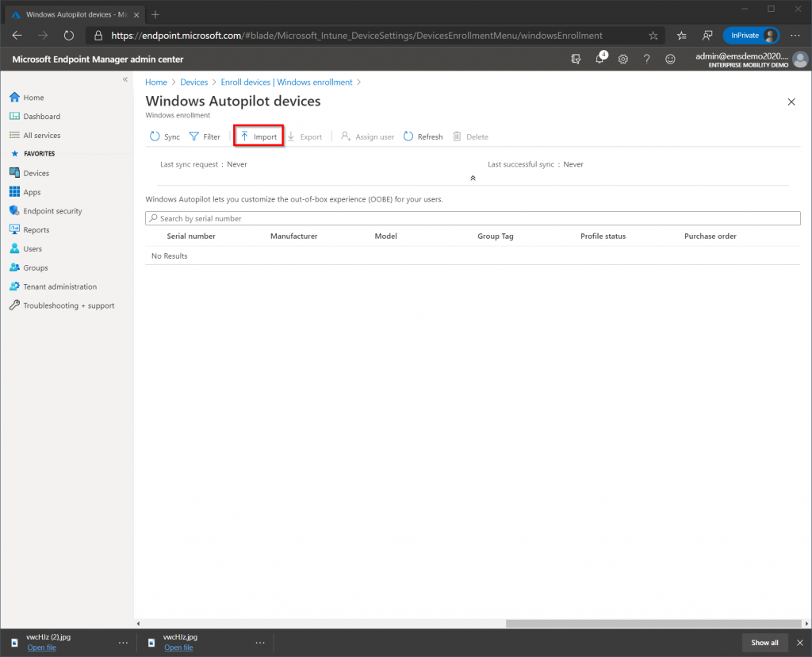Open the admin account menu
The width and height of the screenshot is (812, 657).
pos(751,59)
